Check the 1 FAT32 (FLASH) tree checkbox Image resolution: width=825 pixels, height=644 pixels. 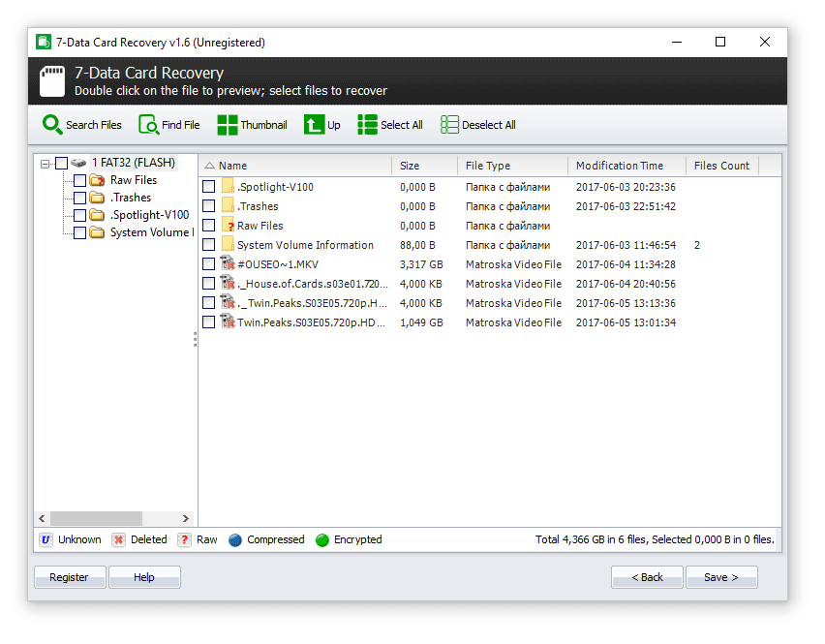[x=61, y=163]
